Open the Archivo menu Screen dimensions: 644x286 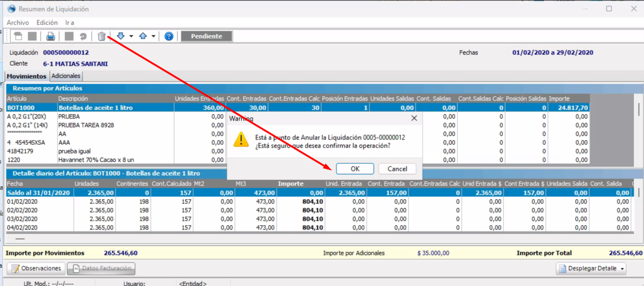[x=18, y=23]
